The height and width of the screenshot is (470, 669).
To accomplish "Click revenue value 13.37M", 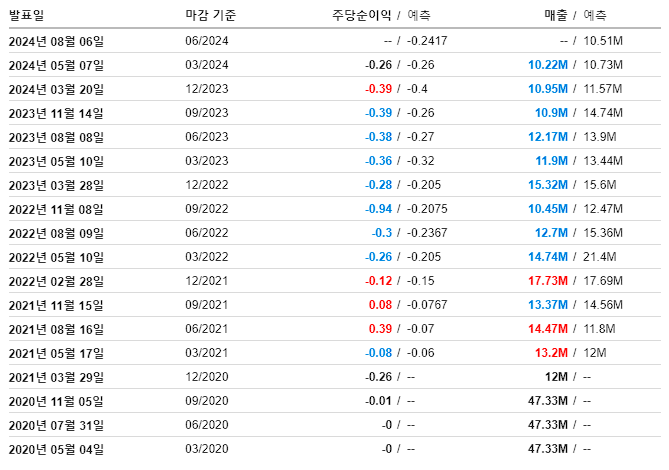I will pyautogui.click(x=548, y=305).
